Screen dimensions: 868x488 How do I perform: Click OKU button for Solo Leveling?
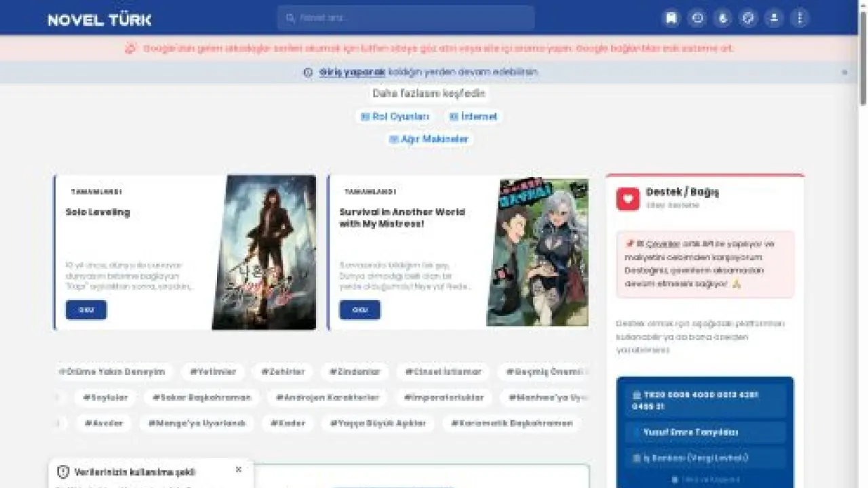pos(86,310)
